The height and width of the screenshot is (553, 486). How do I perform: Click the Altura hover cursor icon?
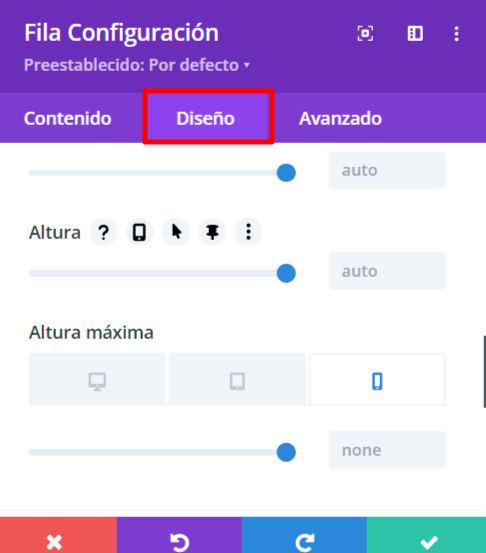176,232
